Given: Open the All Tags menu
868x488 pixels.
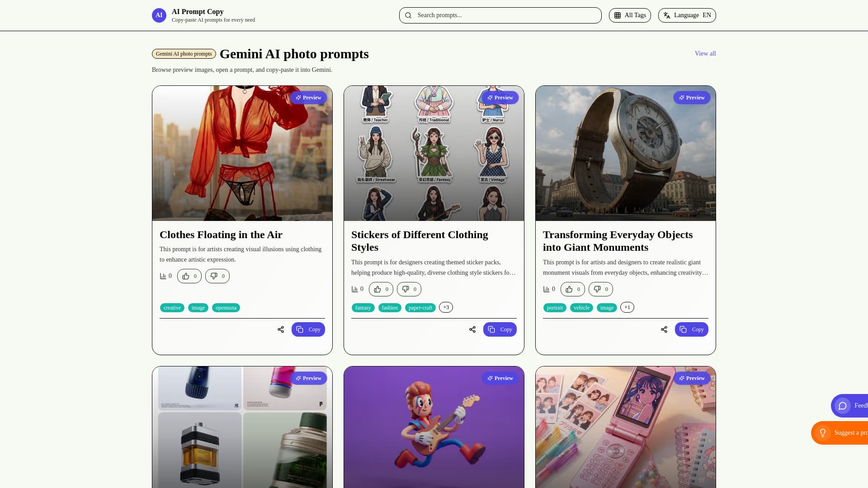Looking at the screenshot, I should click(x=630, y=15).
